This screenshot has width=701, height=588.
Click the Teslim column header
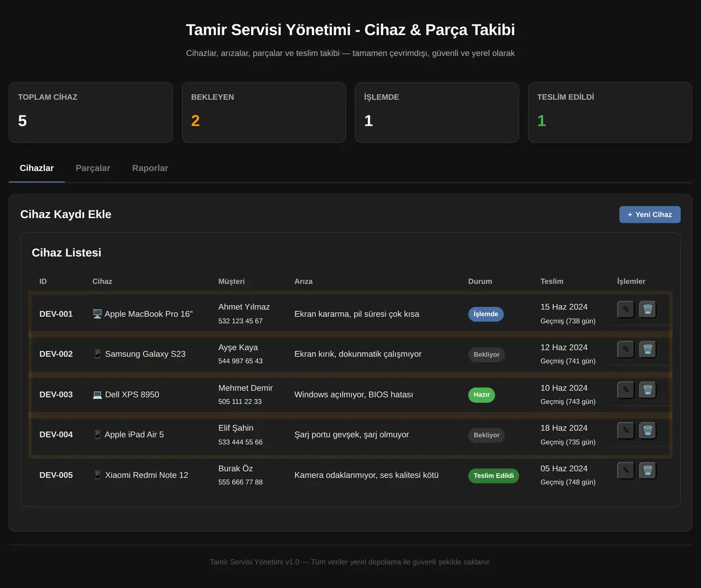coord(552,281)
